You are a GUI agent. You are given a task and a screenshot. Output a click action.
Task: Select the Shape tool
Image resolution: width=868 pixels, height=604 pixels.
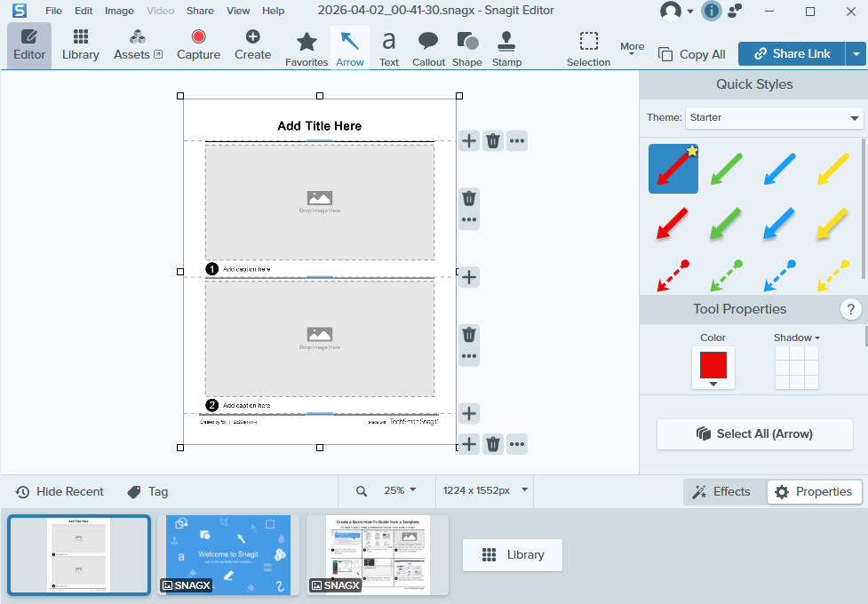point(467,49)
